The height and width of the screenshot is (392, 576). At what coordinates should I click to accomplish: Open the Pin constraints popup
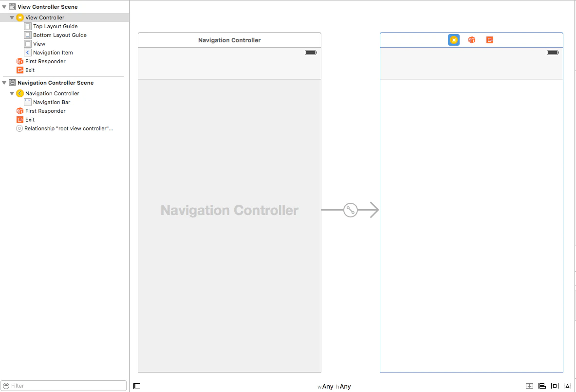[x=555, y=386]
